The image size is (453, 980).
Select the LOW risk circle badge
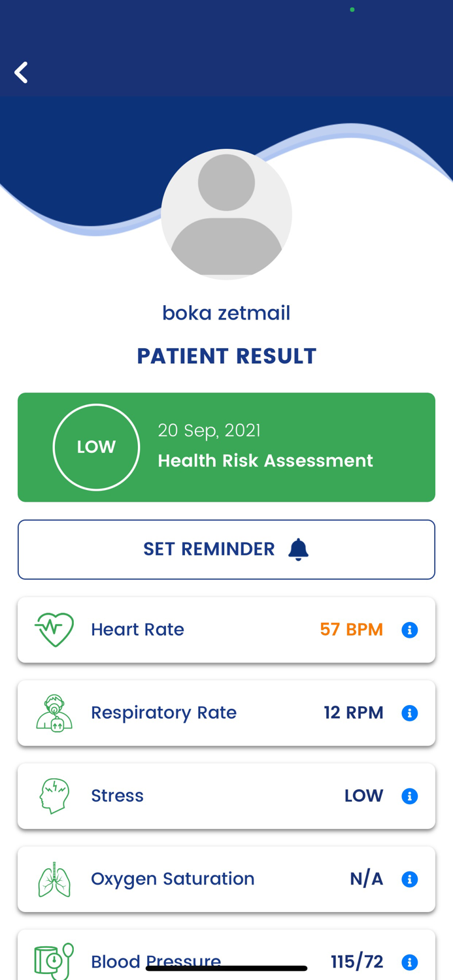pyautogui.click(x=96, y=448)
